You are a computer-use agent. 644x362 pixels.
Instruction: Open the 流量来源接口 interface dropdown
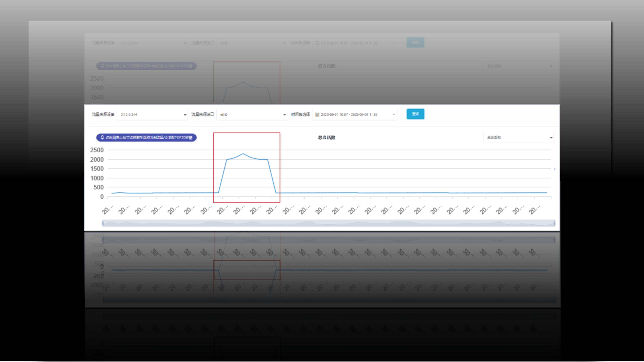point(252,114)
